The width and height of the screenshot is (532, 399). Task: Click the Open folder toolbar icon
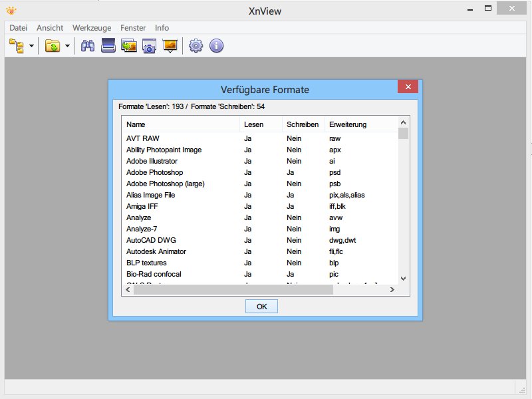53,46
